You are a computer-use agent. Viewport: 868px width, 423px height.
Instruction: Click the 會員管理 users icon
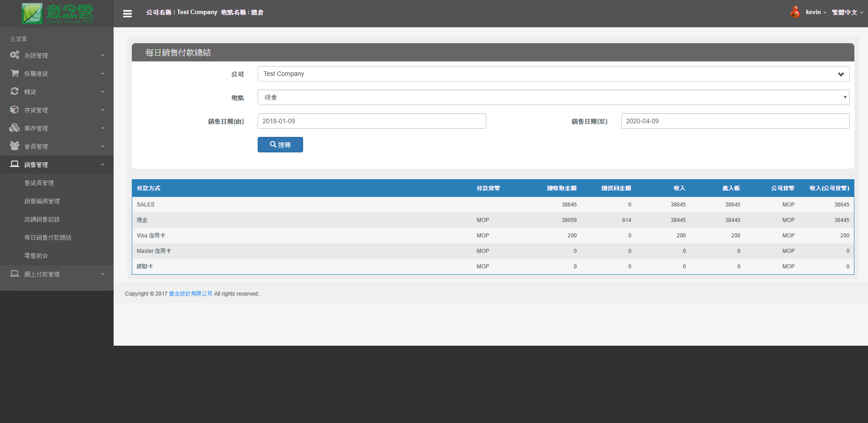point(15,146)
